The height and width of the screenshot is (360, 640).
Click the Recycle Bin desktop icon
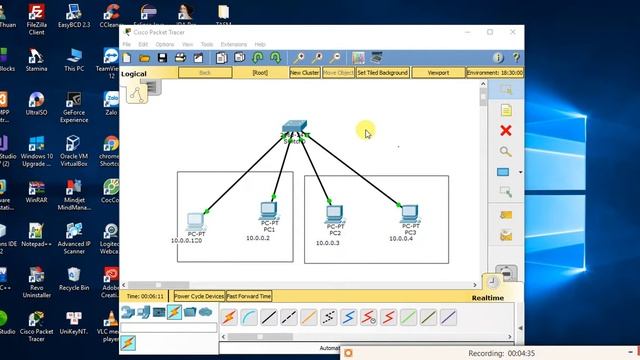(74, 279)
